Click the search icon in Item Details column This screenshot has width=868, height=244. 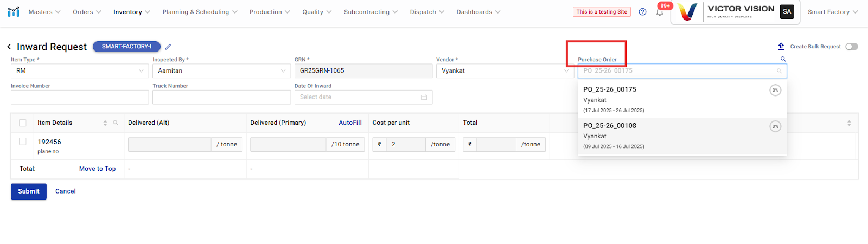116,123
